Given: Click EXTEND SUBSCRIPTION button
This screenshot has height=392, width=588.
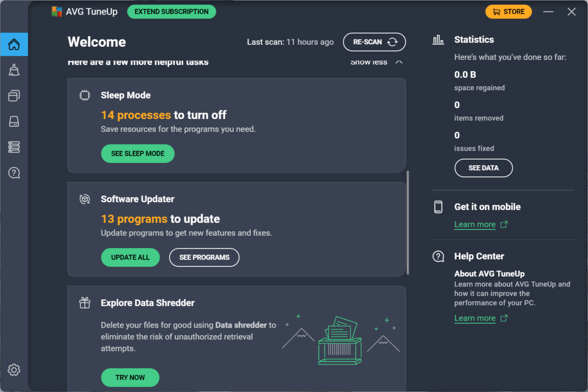Looking at the screenshot, I should (x=171, y=12).
